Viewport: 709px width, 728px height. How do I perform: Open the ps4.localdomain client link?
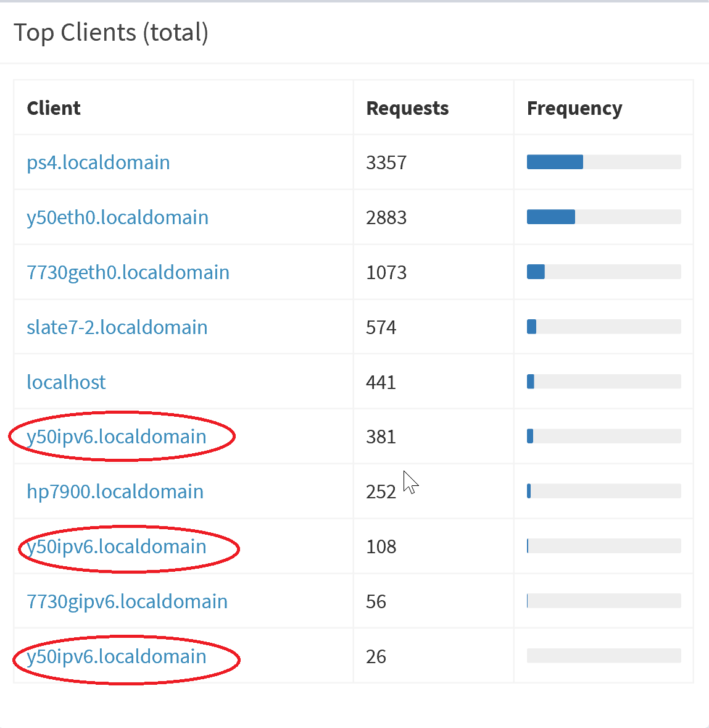[x=98, y=162]
